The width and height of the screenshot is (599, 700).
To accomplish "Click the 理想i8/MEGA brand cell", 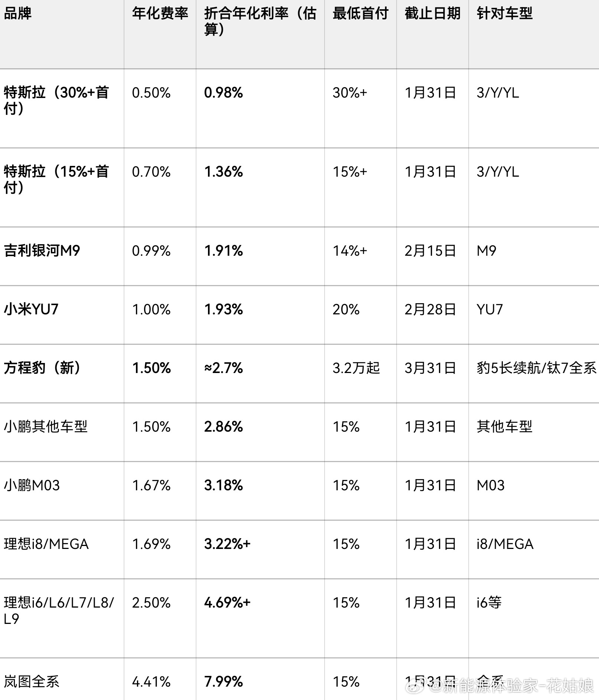I will tap(46, 544).
